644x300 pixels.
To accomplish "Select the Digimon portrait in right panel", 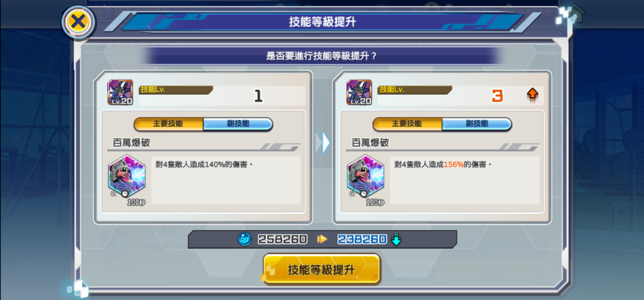I will tap(359, 93).
